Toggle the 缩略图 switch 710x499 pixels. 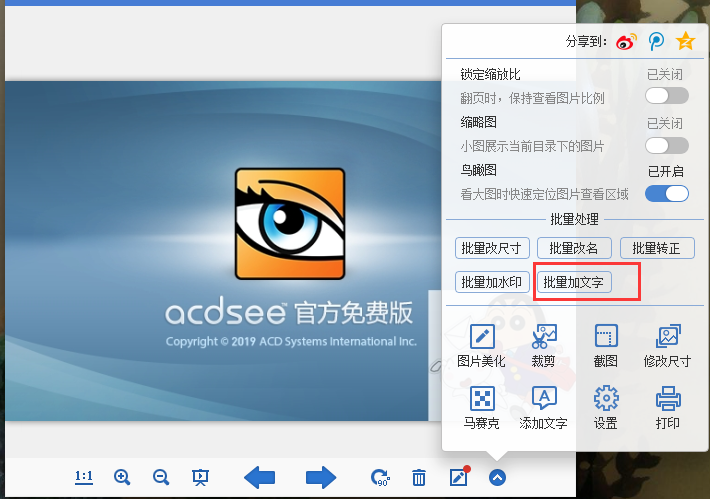(667, 146)
